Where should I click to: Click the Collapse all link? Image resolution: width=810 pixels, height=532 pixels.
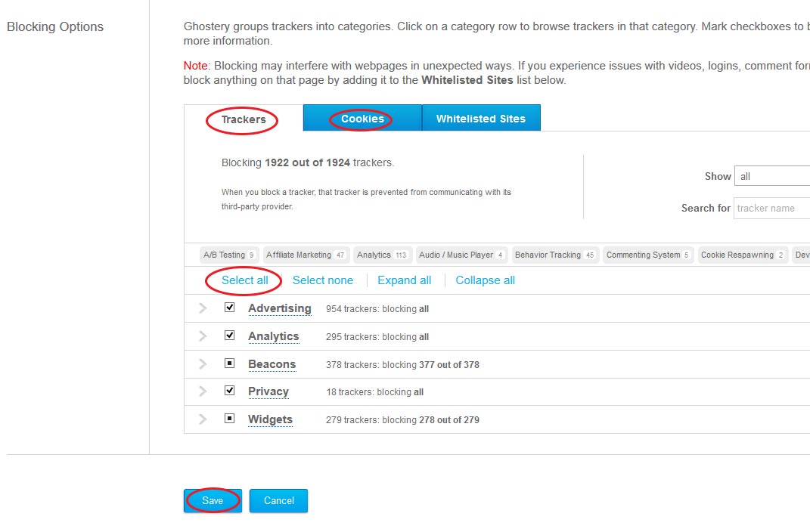pos(485,280)
